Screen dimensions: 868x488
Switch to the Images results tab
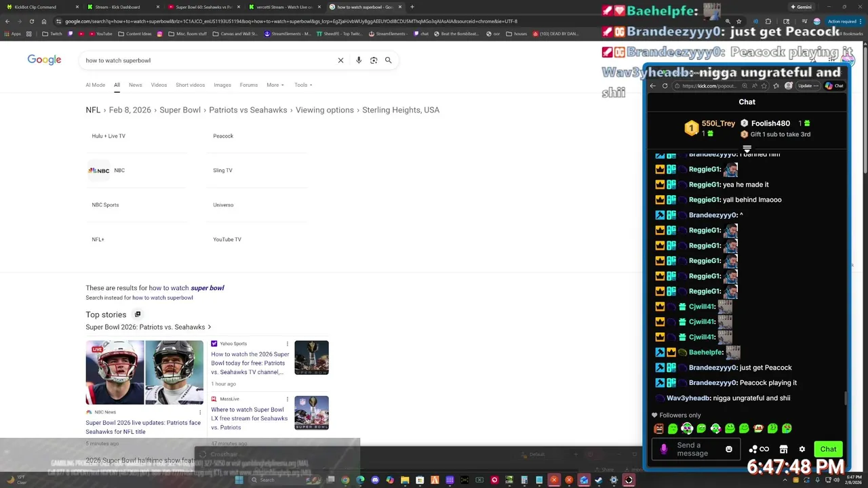(x=222, y=85)
